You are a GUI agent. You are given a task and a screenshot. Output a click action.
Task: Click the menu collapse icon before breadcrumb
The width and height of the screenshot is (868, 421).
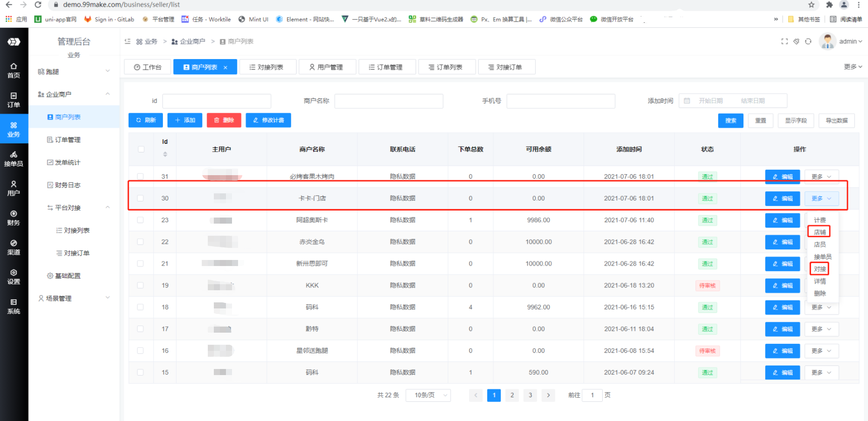coord(128,41)
